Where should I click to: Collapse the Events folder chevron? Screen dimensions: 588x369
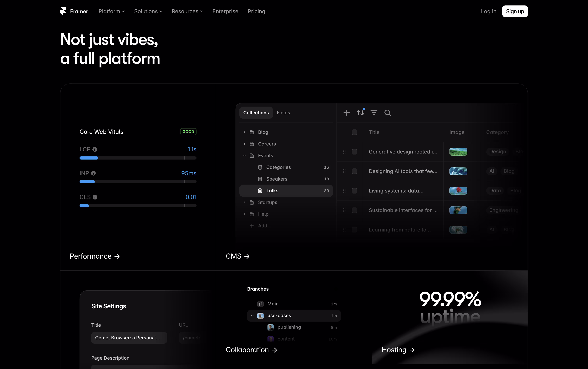pyautogui.click(x=244, y=155)
